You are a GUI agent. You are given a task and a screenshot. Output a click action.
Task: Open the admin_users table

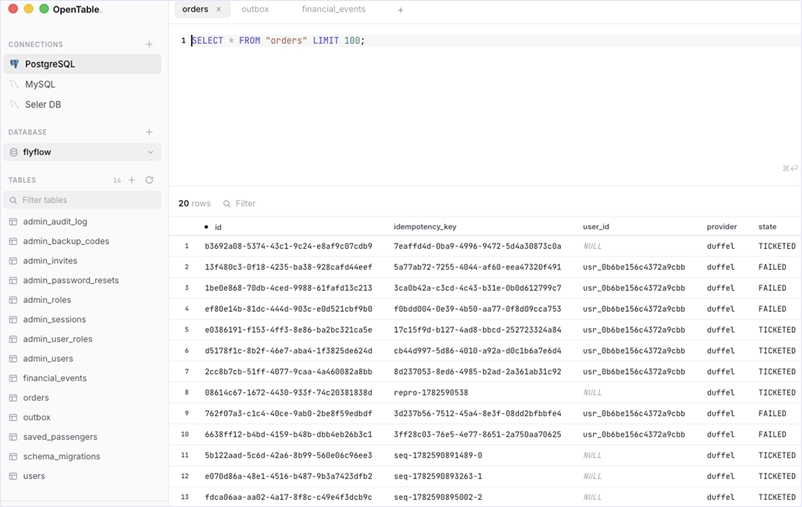tap(48, 359)
